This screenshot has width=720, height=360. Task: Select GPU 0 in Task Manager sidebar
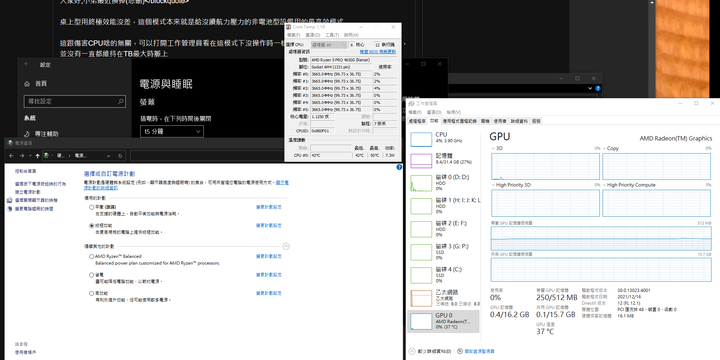444,321
